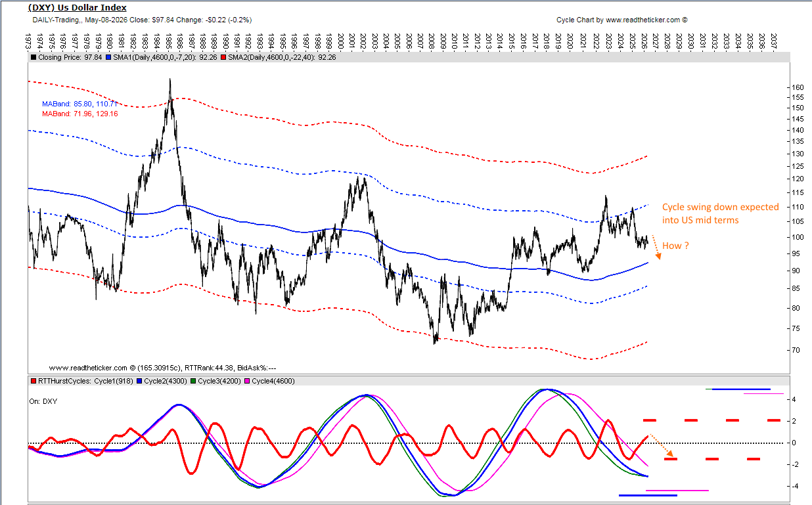Click the blue Cycle2(4300) legend swatch
This screenshot has height=505, width=812.
140,381
